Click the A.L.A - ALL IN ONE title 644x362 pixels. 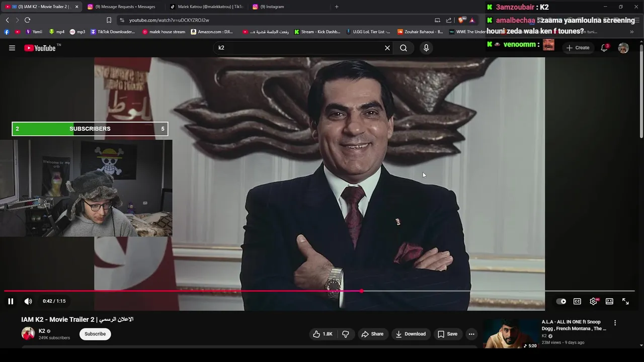(574, 325)
